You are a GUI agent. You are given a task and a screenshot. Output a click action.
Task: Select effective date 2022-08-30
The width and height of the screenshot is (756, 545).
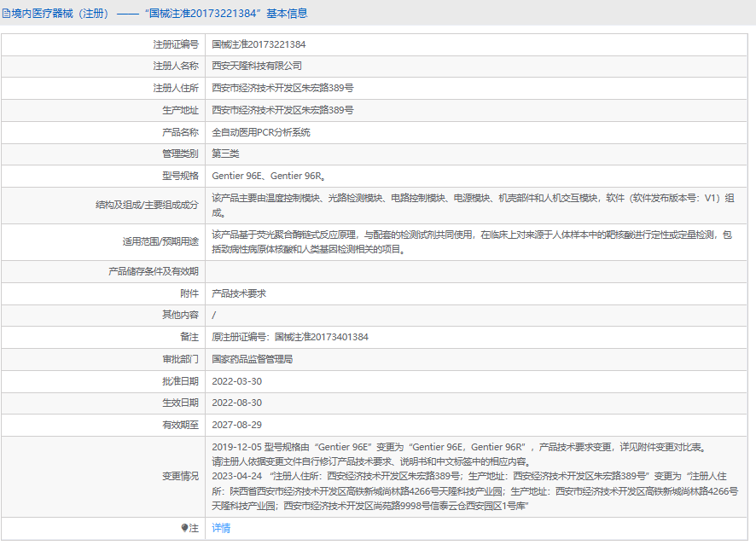[236, 403]
